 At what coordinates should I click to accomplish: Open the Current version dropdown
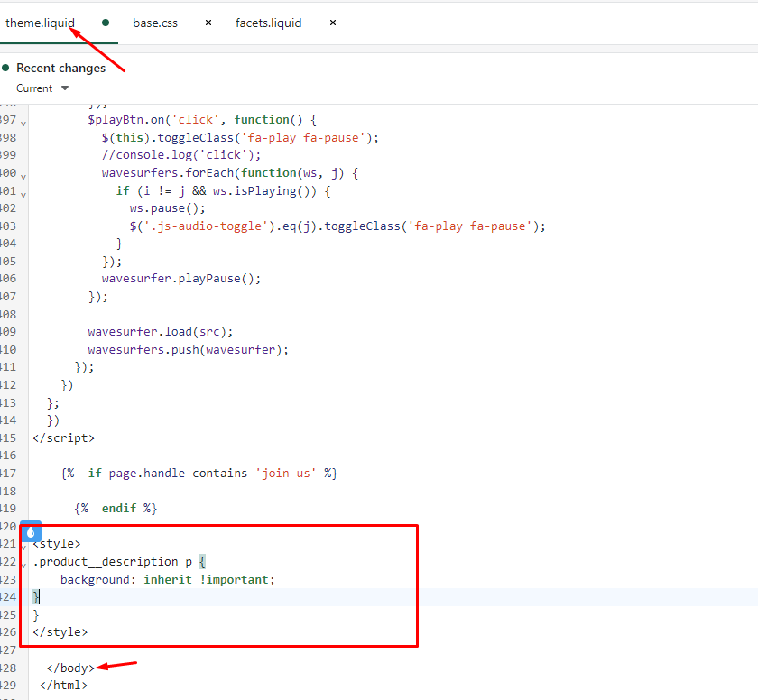(42, 88)
